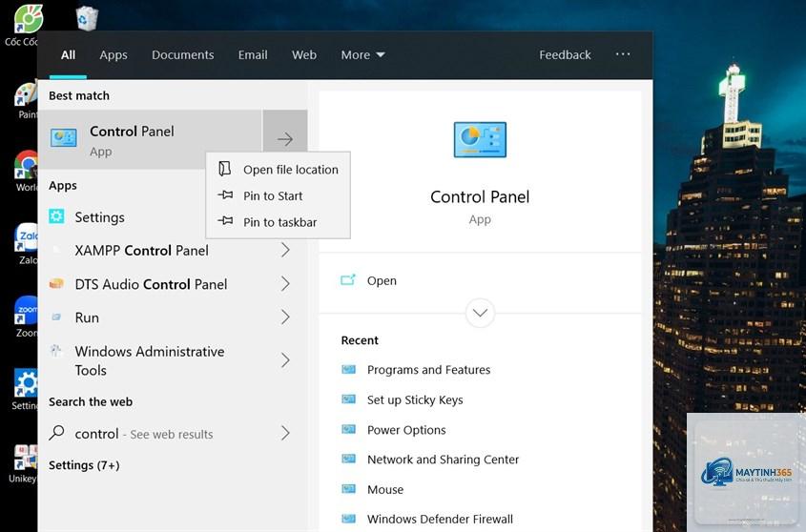Open the Recycle Bin on desktop
Viewport: 806px width, 532px height.
[87, 18]
